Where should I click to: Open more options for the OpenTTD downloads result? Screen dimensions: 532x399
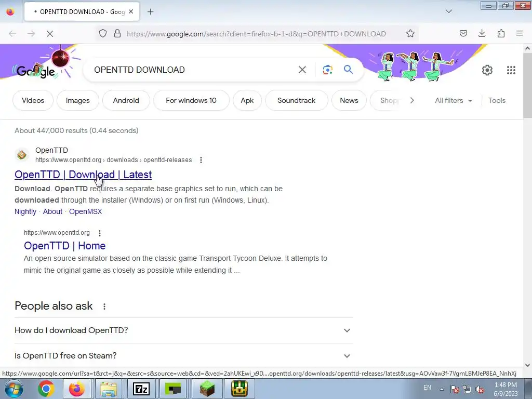(201, 160)
